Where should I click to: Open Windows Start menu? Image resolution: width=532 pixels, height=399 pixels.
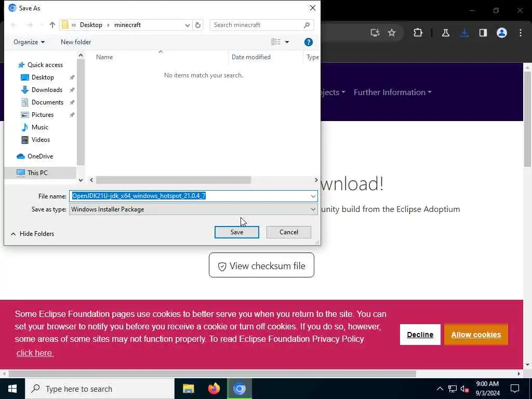click(12, 389)
